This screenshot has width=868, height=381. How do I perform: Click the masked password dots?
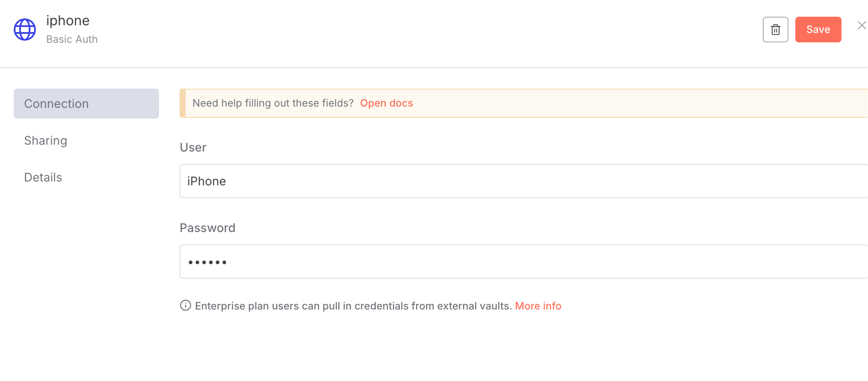click(x=207, y=262)
